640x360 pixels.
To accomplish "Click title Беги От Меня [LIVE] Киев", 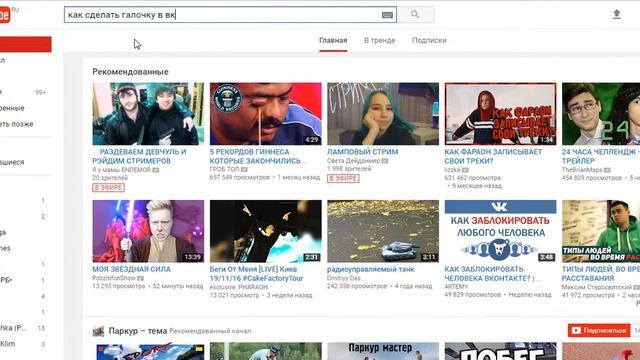I will click(256, 274).
